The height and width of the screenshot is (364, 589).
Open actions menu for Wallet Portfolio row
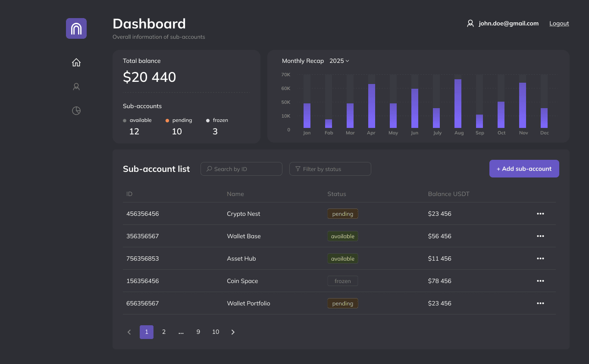pos(540,303)
